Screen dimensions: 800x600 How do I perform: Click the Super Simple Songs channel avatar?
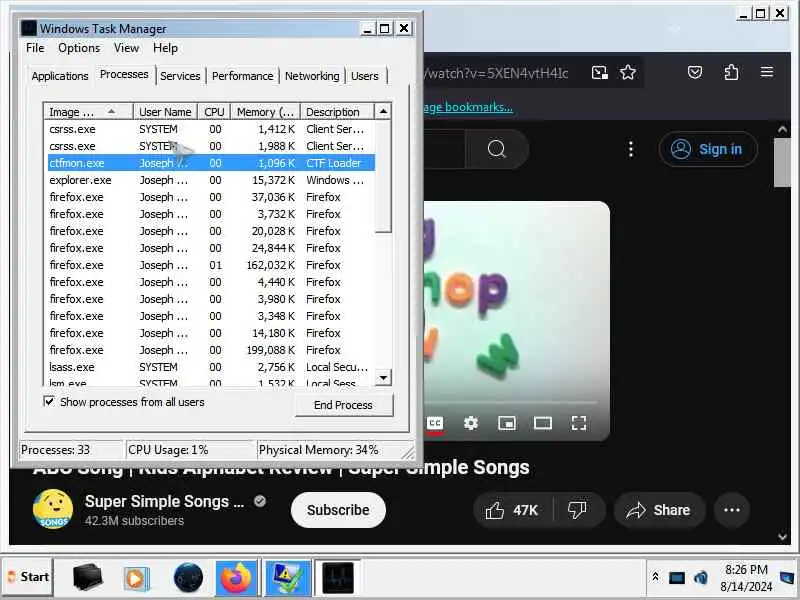point(53,509)
